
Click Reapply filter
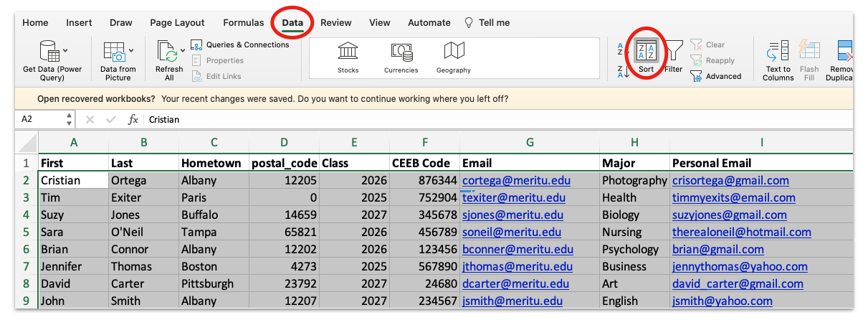coord(713,60)
